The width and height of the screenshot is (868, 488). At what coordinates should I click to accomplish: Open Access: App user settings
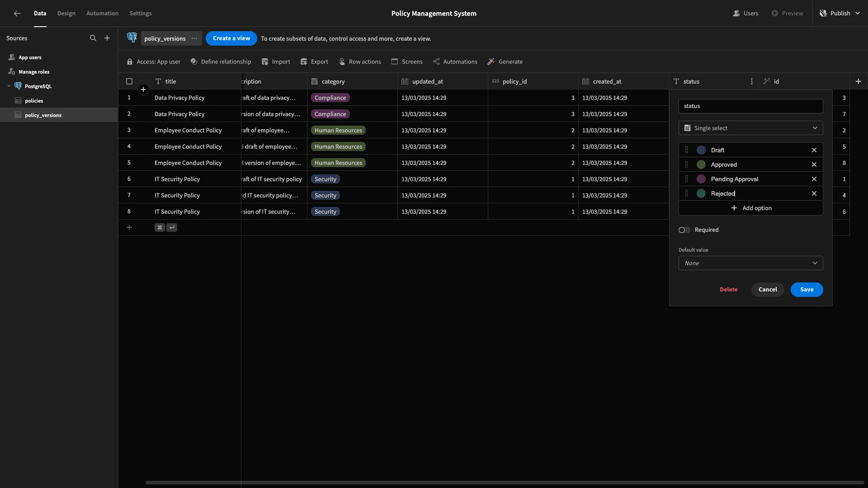click(x=153, y=62)
